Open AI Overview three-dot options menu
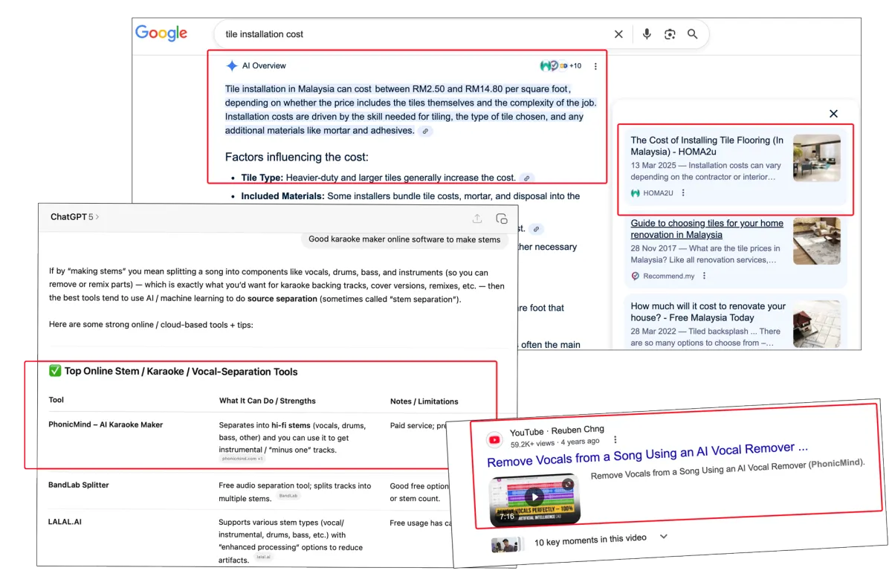This screenshot has height=588, width=892. coord(595,66)
